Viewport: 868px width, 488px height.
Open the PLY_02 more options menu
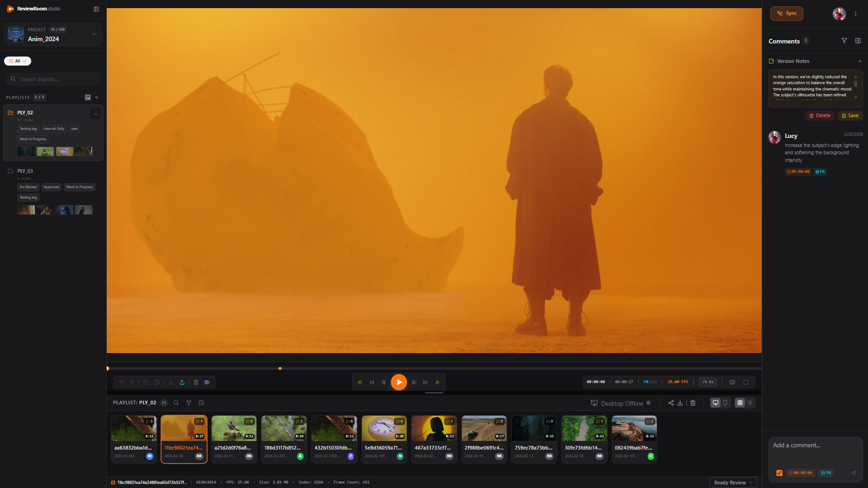coord(95,114)
